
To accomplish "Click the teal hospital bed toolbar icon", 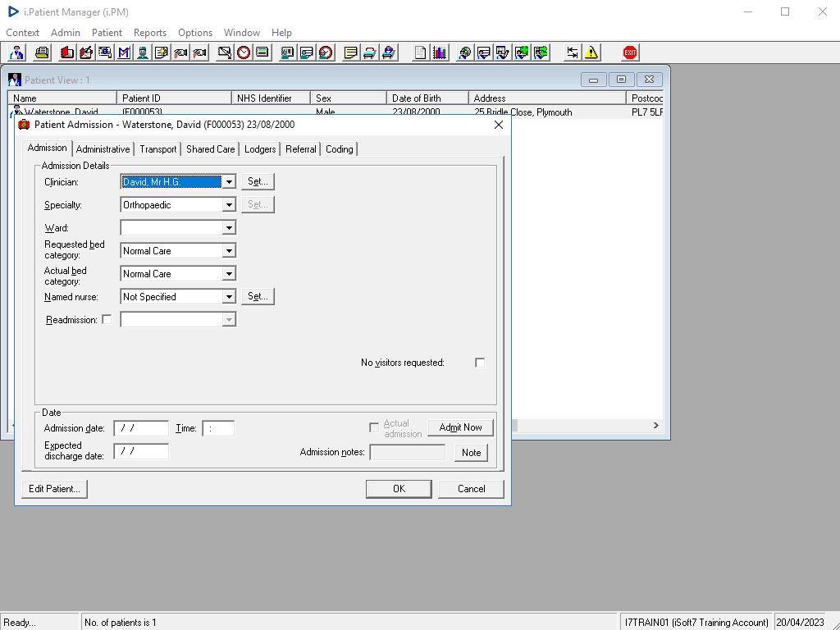I will [x=370, y=52].
